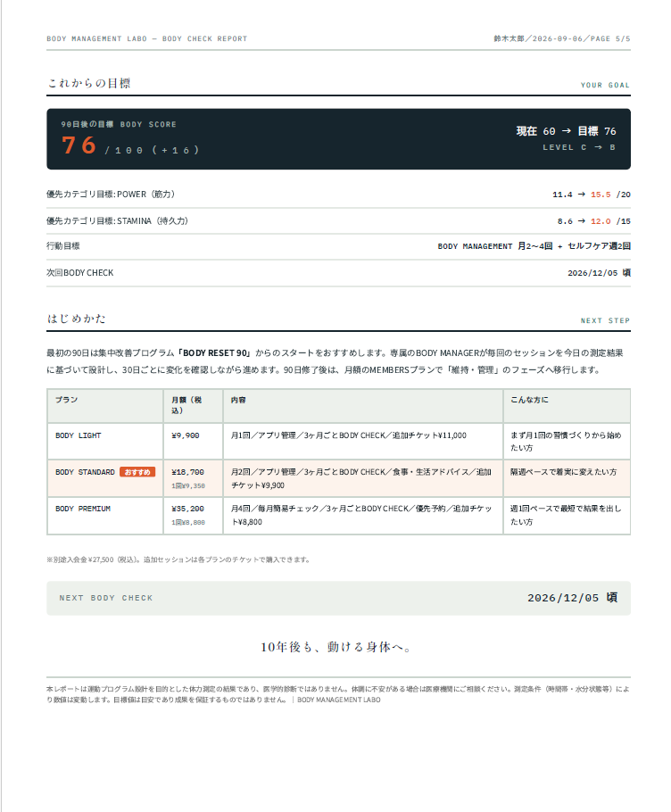Click the STAMINA(持久力) category goal label
This screenshot has height=812, width=671.
click(118, 220)
